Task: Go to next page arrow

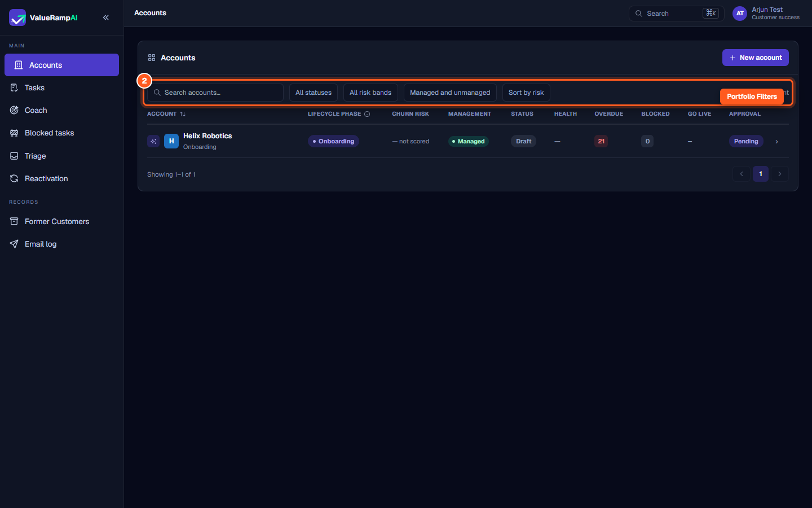Action: pyautogui.click(x=780, y=174)
